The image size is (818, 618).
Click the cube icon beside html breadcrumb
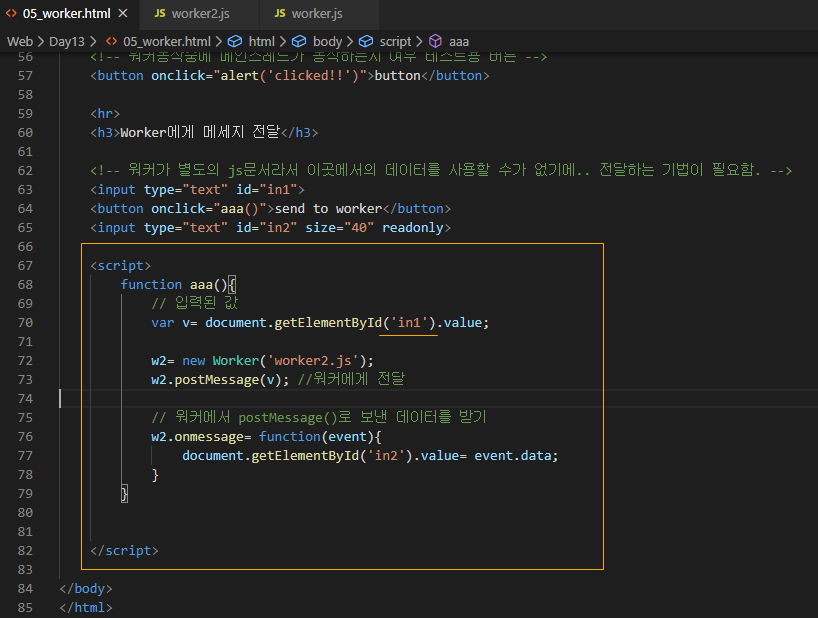(235, 41)
